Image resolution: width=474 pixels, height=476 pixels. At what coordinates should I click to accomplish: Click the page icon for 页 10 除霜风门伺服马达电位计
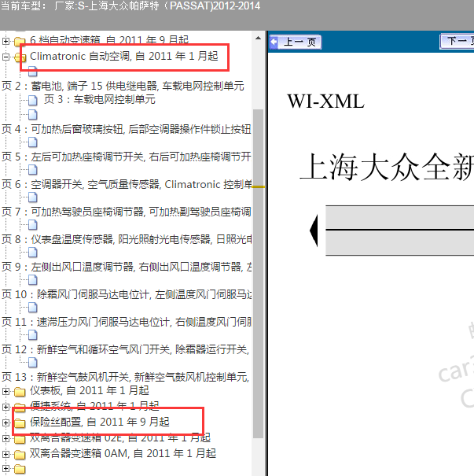[x=33, y=280]
